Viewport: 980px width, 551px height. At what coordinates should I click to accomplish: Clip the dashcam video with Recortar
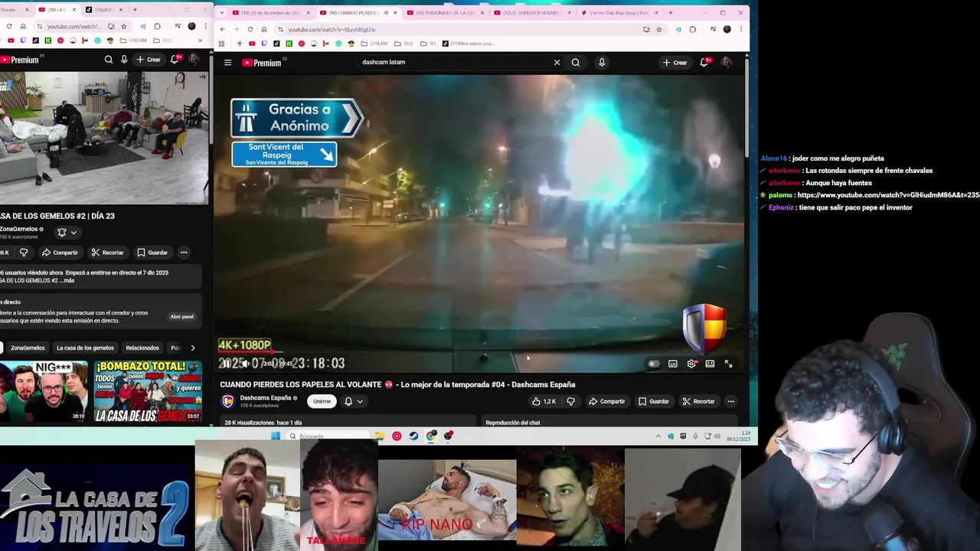pos(698,402)
